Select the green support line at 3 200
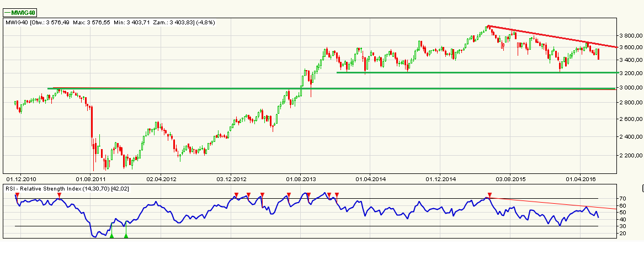This screenshot has height=254, width=644. (477, 73)
